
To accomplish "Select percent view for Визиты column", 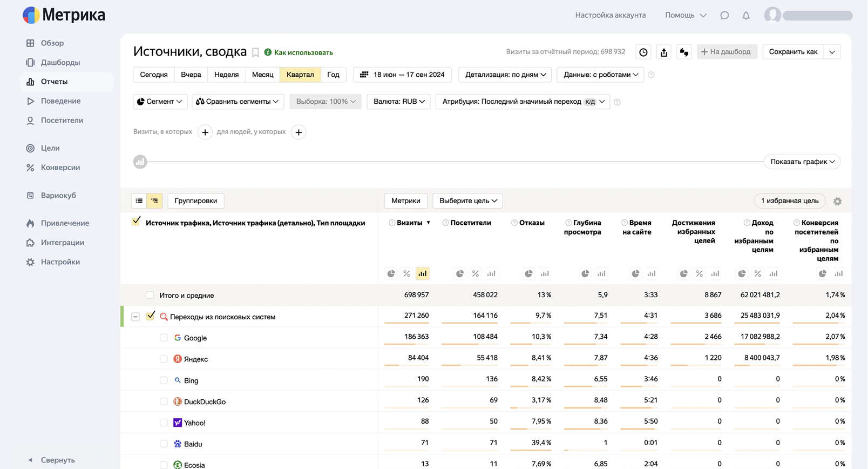I will coord(406,273).
